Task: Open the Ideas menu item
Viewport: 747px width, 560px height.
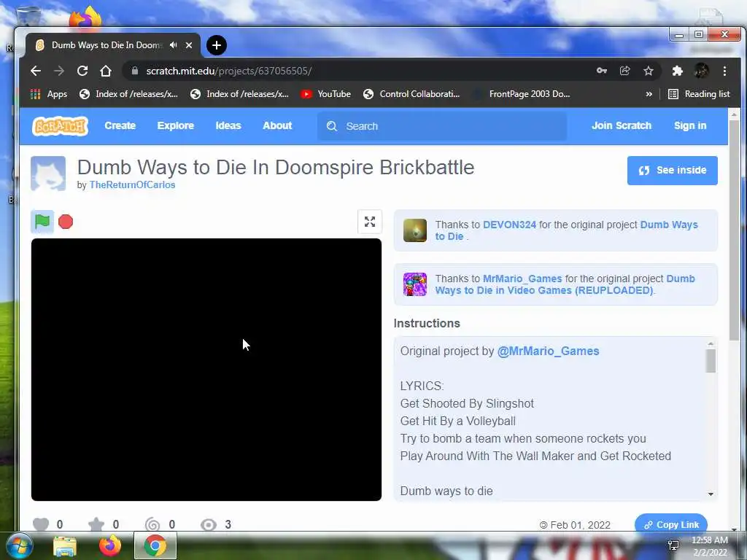Action: (228, 125)
